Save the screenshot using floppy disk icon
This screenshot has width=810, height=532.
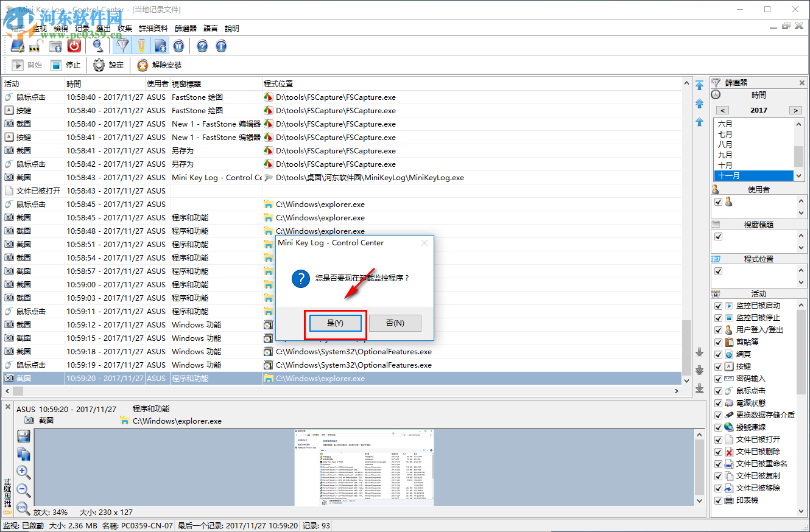tap(24, 436)
